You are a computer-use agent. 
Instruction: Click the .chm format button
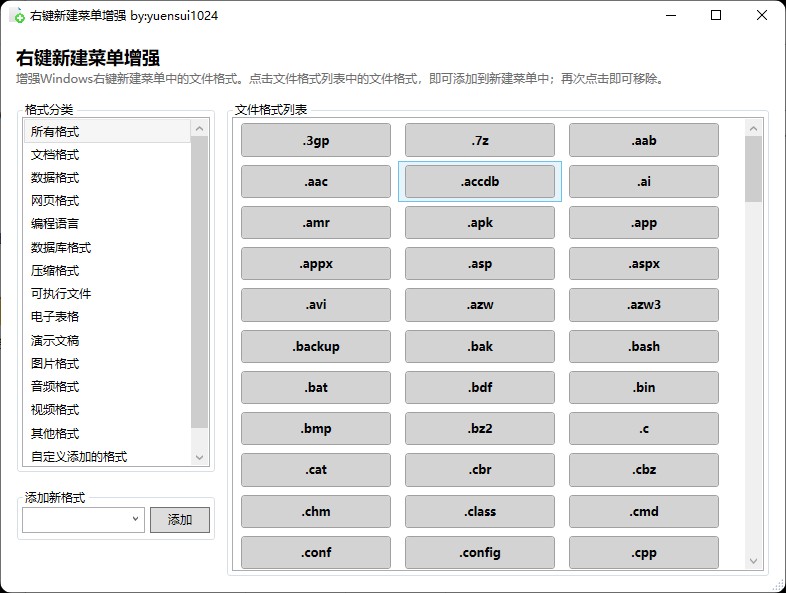click(x=316, y=511)
